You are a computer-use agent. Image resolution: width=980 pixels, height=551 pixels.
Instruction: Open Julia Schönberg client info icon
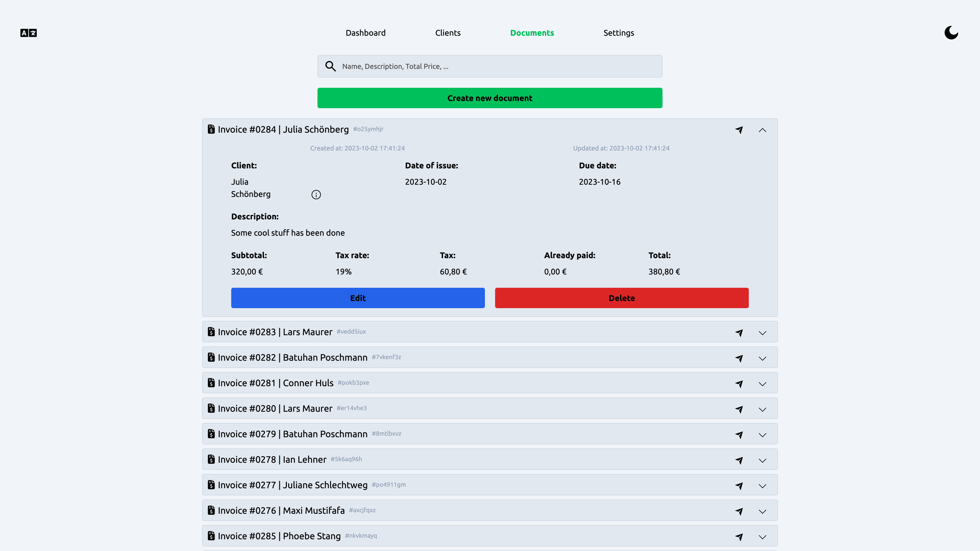click(x=316, y=195)
